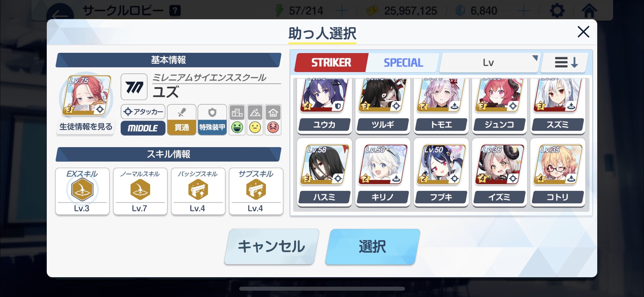Close the helper selection dialog
This screenshot has width=644, height=297.
pos(583,32)
